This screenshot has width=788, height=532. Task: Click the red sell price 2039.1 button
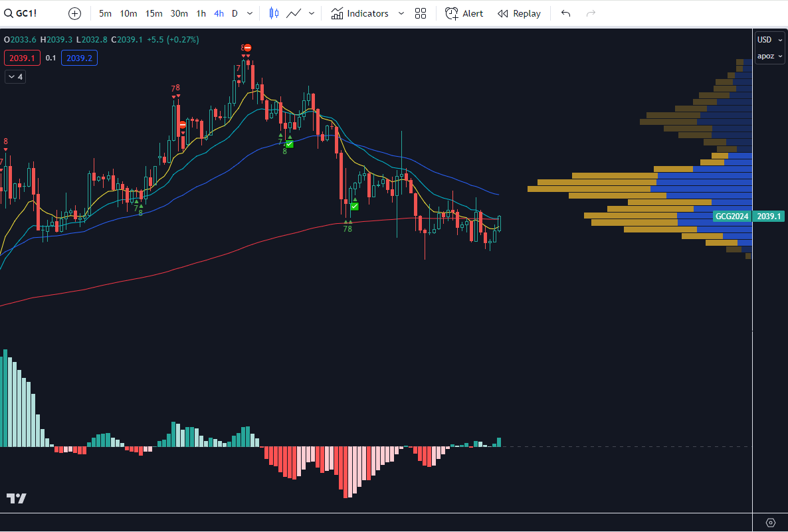pyautogui.click(x=22, y=58)
